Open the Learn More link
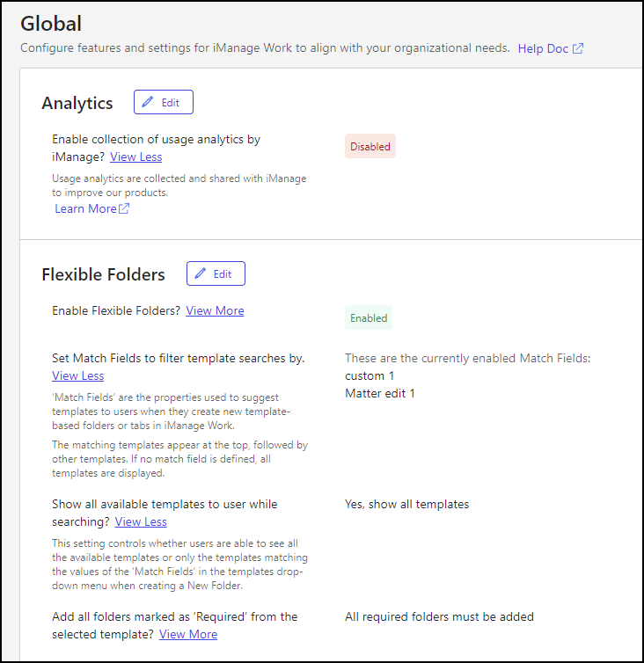This screenshot has width=644, height=663. click(x=85, y=208)
